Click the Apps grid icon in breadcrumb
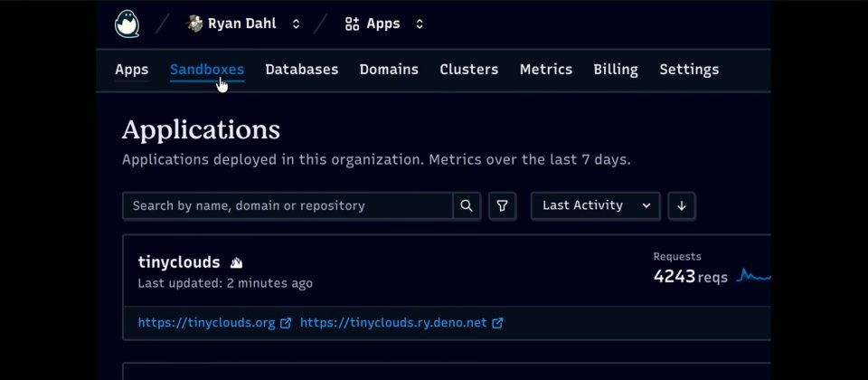Viewport: 868px width, 380px height. [x=353, y=24]
